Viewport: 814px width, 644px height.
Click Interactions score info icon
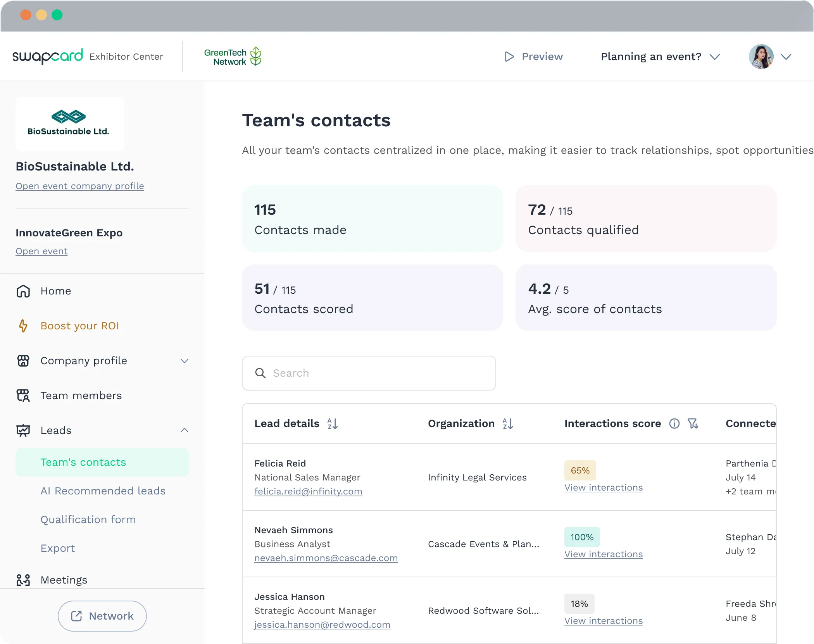(674, 424)
